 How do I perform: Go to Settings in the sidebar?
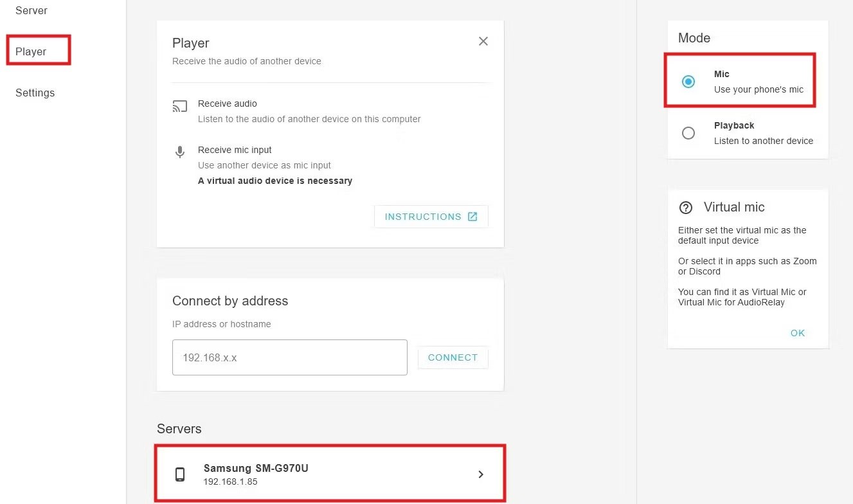pyautogui.click(x=35, y=93)
